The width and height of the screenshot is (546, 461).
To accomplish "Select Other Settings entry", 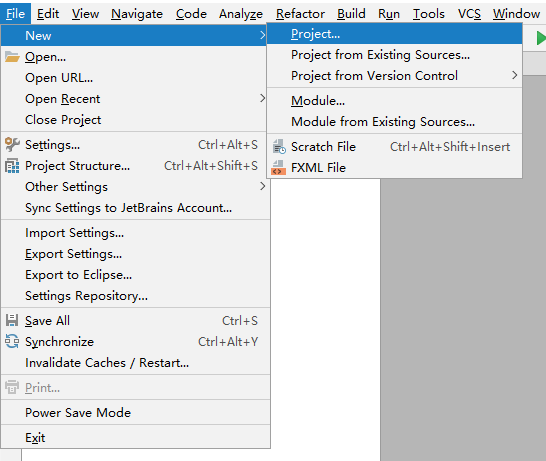I will [135, 187].
